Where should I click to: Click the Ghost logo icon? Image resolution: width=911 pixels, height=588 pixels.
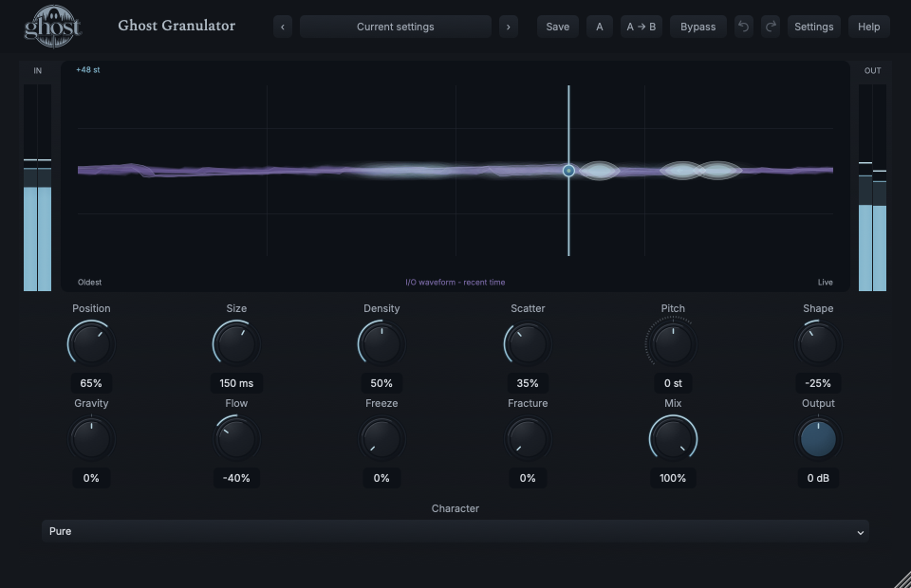[x=53, y=27]
